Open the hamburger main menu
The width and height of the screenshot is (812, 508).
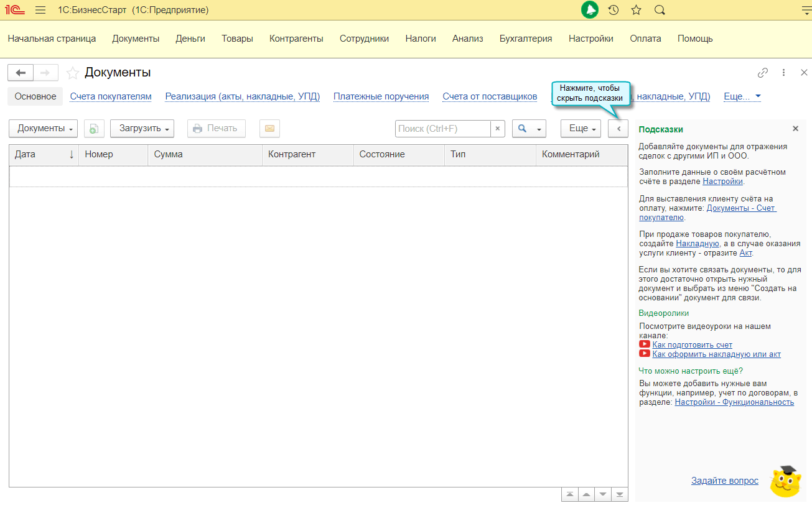click(40, 10)
